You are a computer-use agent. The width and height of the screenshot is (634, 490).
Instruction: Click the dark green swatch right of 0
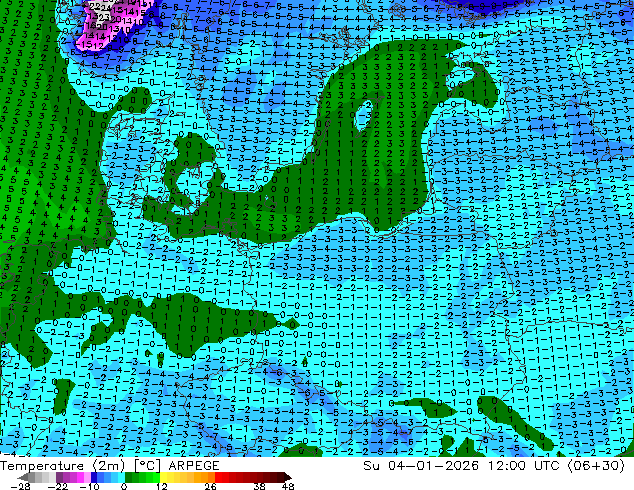[x=128, y=477]
